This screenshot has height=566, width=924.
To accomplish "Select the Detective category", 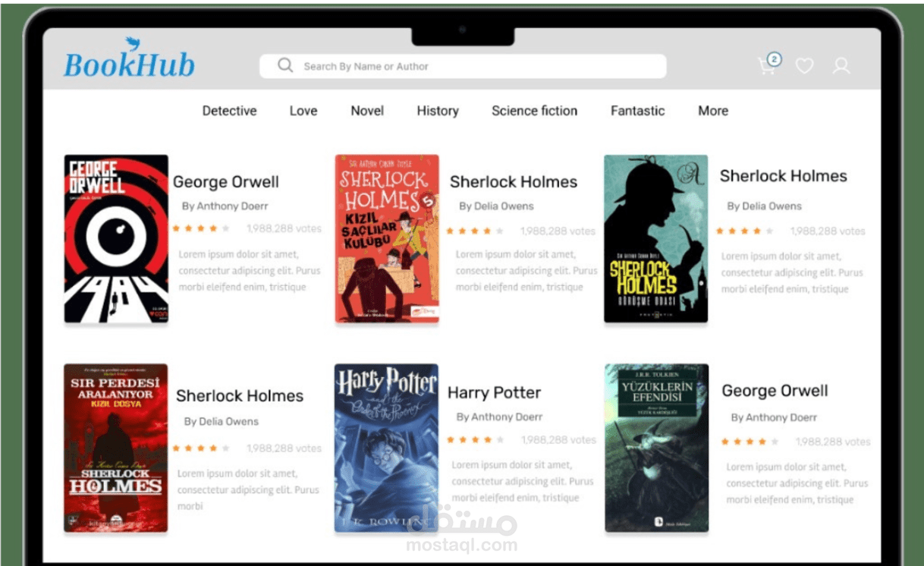I will pyautogui.click(x=229, y=111).
